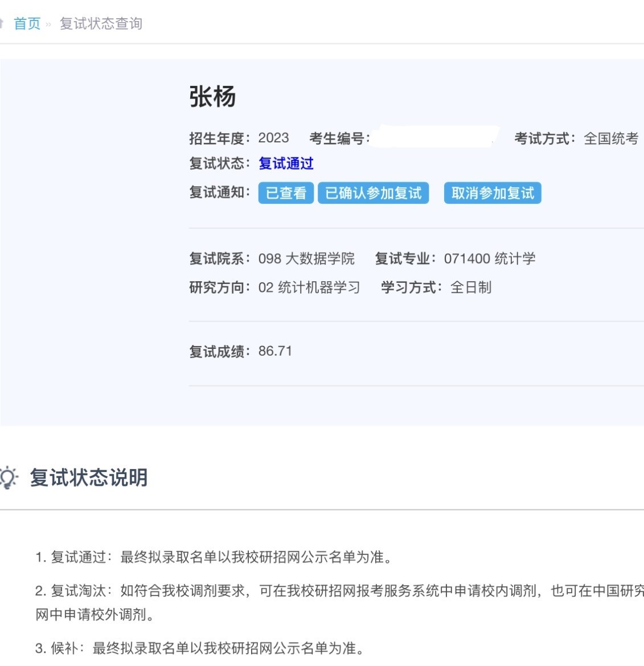Click the 复试专业 value 071400 统计学
The image size is (644, 666).
click(490, 259)
